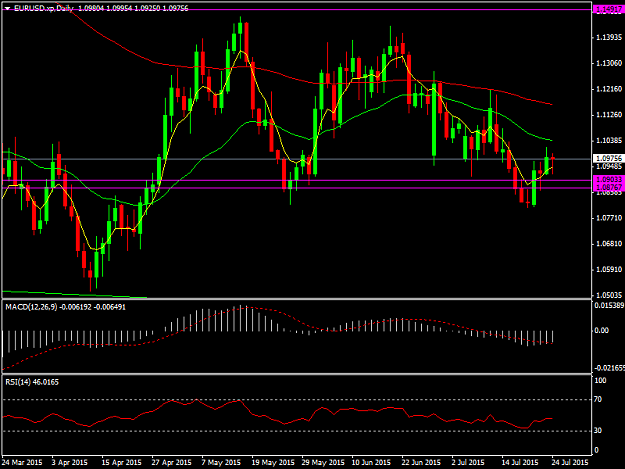Click the 0.00 MACD scale value
Screen dimensions: 625x469
click(x=601, y=330)
